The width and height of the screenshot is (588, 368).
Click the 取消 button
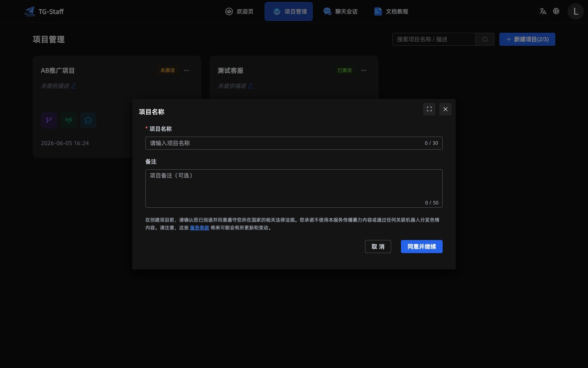point(378,247)
